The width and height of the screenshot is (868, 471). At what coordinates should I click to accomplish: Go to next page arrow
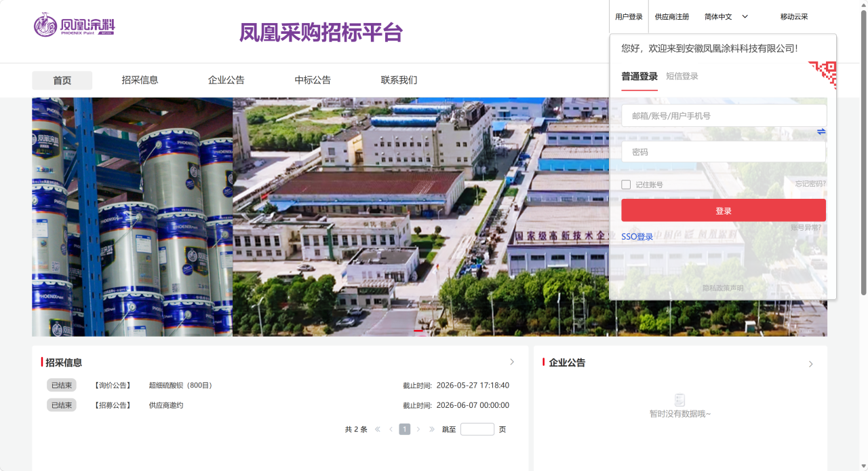click(418, 429)
